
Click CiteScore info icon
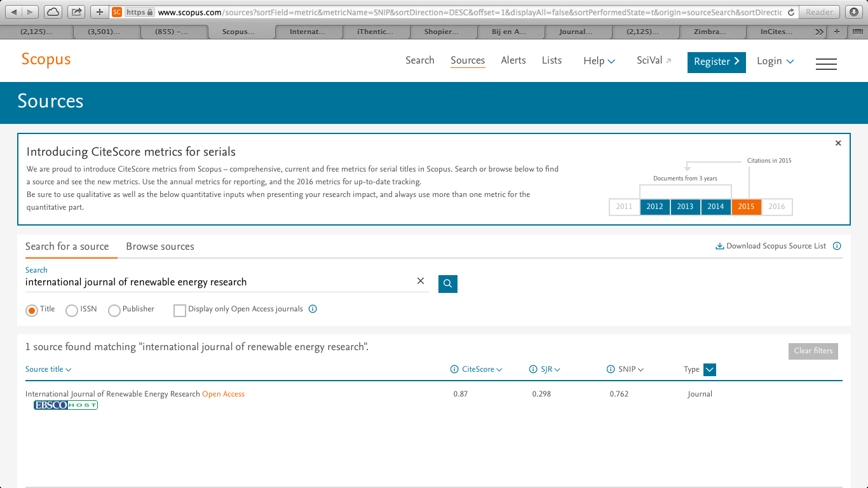[454, 369]
